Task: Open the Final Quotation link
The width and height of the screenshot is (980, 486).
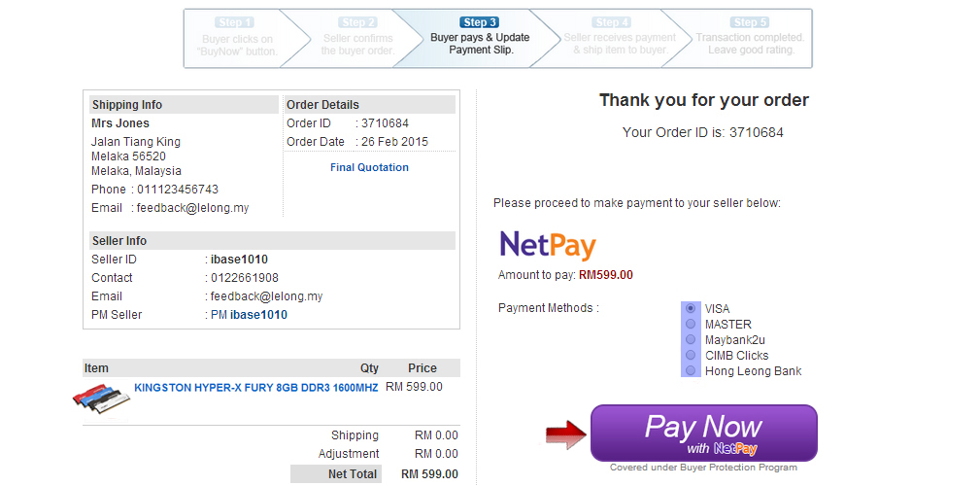Action: tap(369, 167)
